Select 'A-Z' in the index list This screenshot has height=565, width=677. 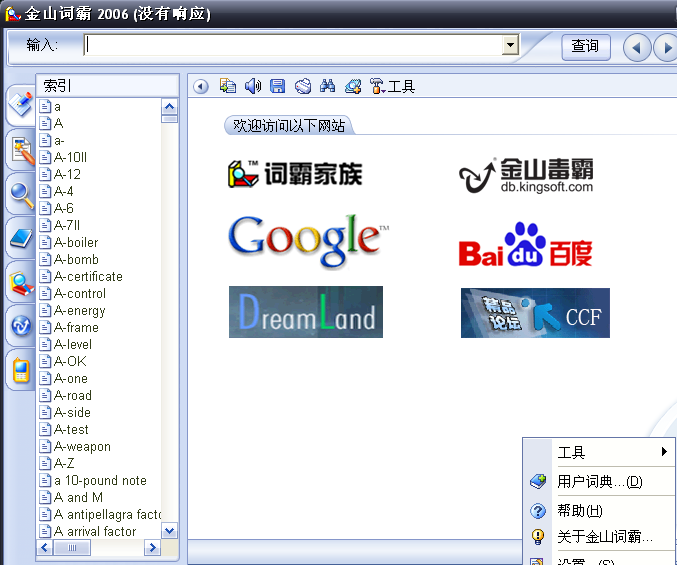pos(64,463)
